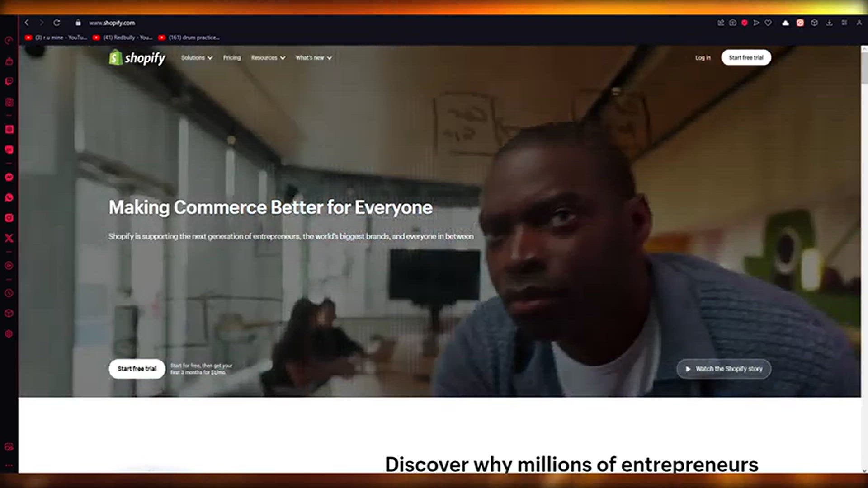Viewport: 868px width, 488px height.
Task: Click the scrollbar down arrow
Action: (864, 470)
